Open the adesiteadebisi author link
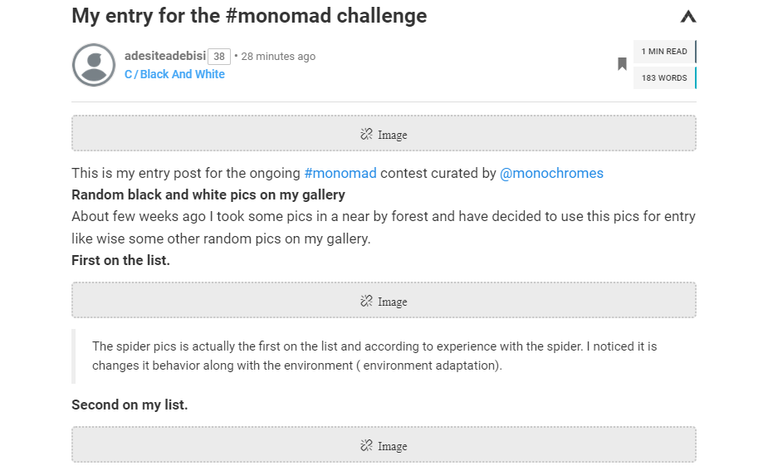Image resolution: width=768 pixels, height=472 pixels. coord(165,56)
